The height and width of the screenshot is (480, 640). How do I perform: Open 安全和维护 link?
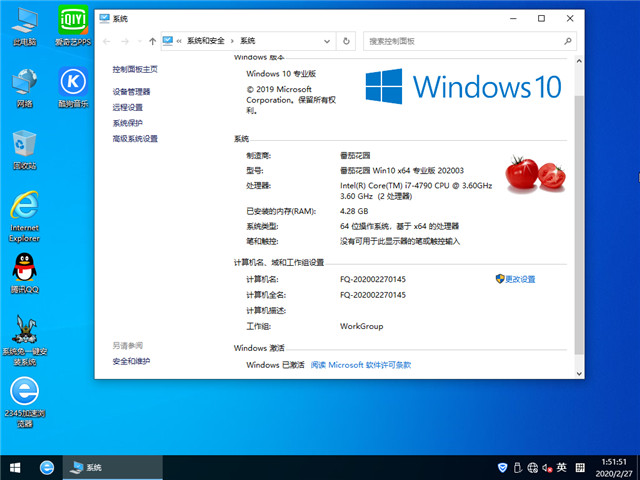click(131, 361)
